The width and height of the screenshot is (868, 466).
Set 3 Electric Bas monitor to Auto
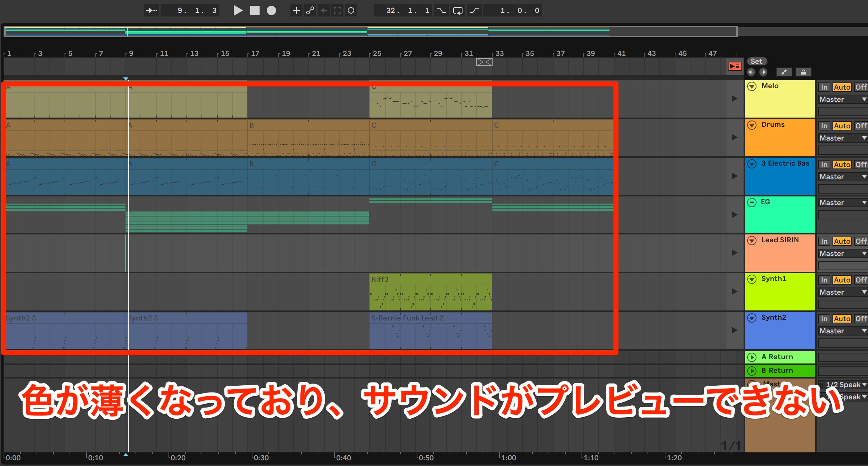[x=842, y=165]
